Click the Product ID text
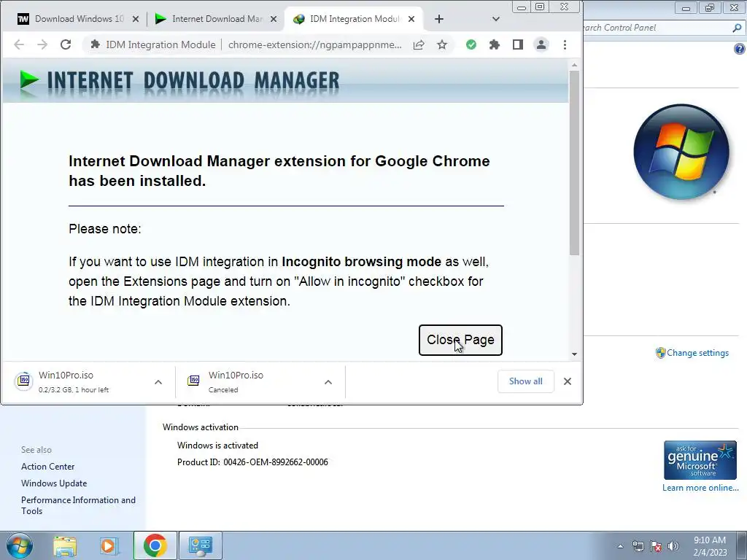This screenshot has height=560, width=747. coord(252,462)
